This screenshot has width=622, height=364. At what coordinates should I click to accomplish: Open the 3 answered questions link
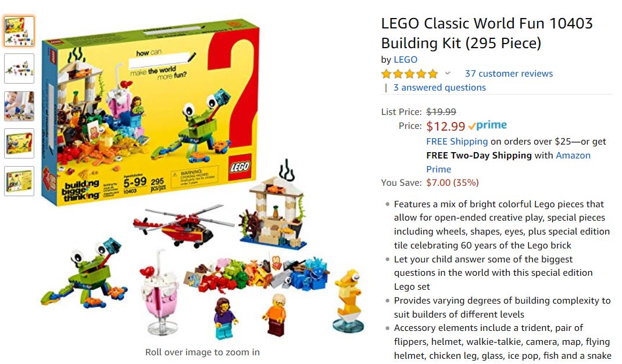tap(439, 88)
